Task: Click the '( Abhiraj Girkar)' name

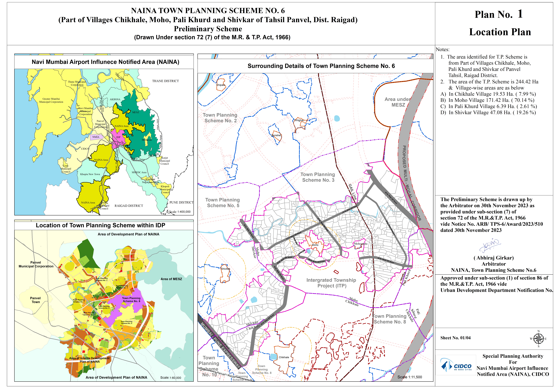Action: coord(494,258)
